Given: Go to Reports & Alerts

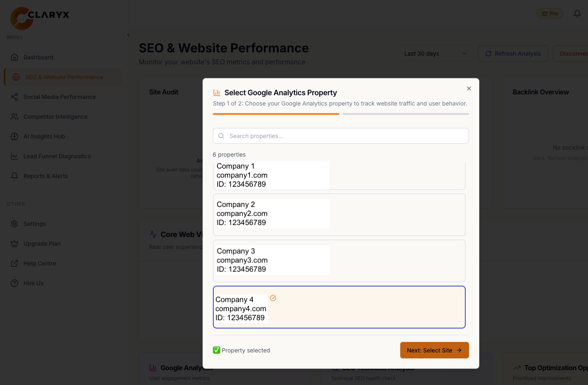Looking at the screenshot, I should click(45, 176).
